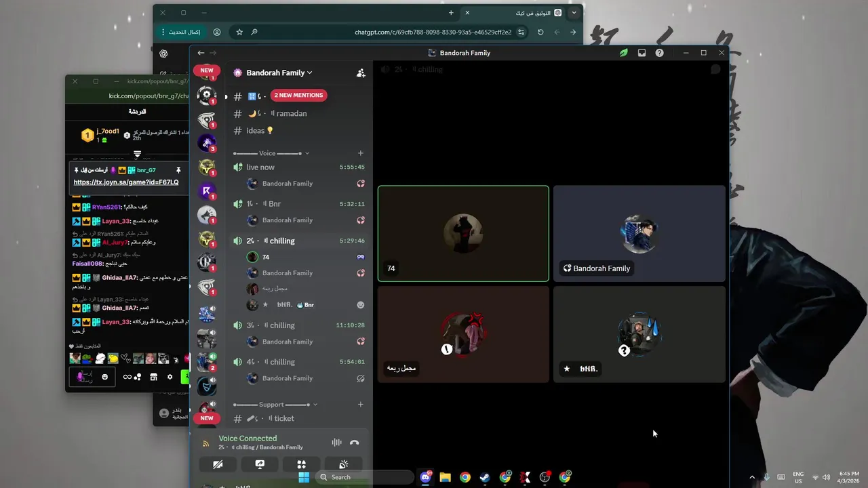868x488 pixels.
Task: Select user مجمل ربعه in the voice list
Action: coord(305,289)
